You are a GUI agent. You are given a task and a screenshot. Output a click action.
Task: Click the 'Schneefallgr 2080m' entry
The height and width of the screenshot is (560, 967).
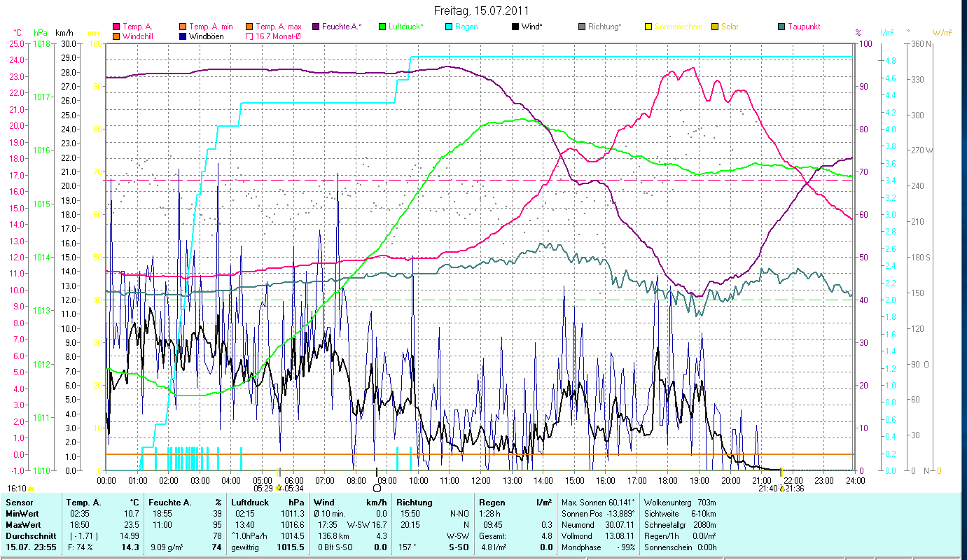click(681, 525)
